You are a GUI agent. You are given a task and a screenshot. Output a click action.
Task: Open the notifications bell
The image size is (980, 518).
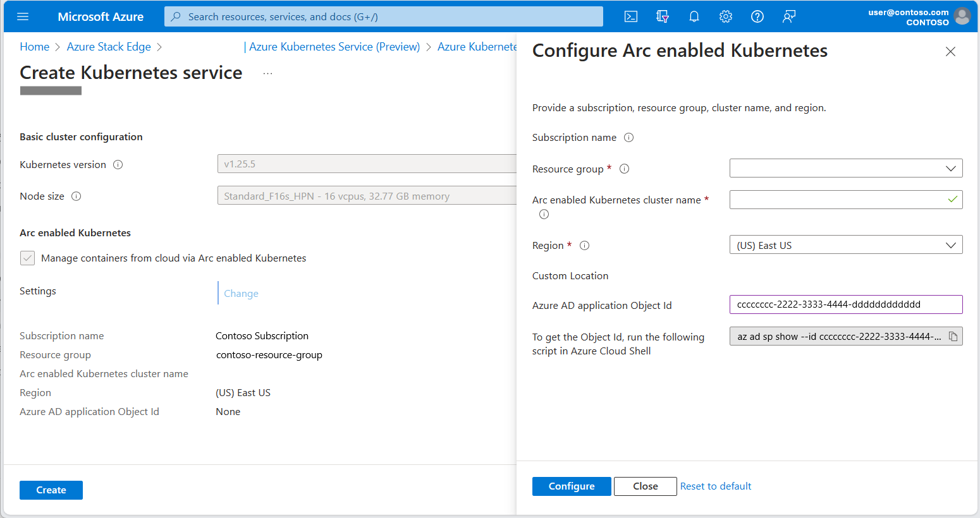694,16
